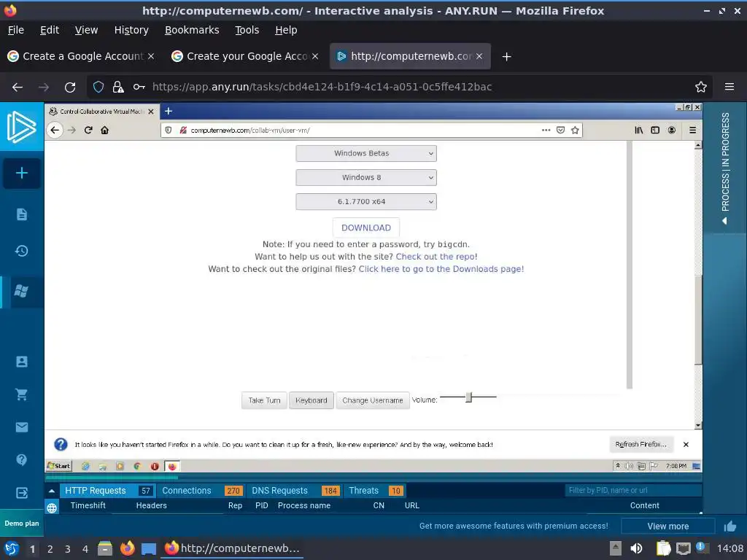Click the Pocket save icon in VM browser
The image size is (747, 560).
click(x=561, y=130)
